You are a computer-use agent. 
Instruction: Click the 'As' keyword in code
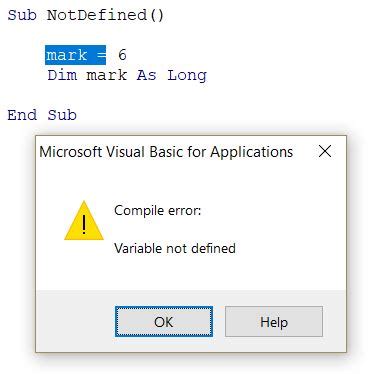pyautogui.click(x=147, y=75)
